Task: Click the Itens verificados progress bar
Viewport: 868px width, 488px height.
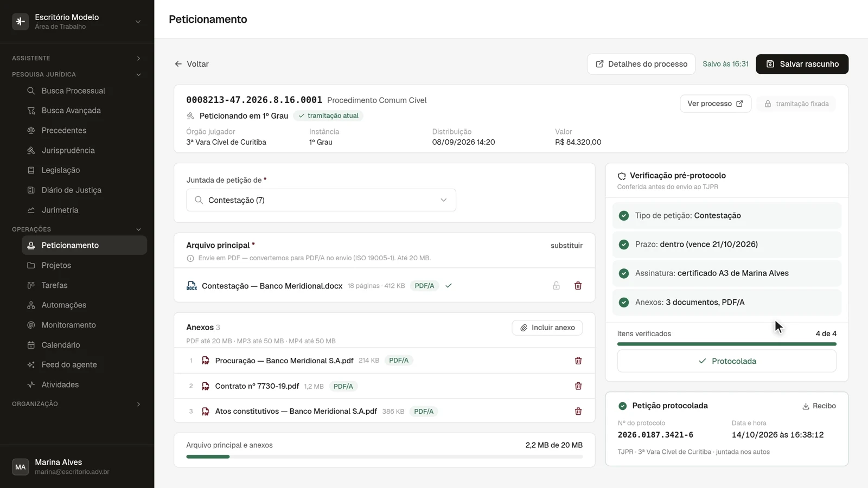Action: click(x=727, y=344)
